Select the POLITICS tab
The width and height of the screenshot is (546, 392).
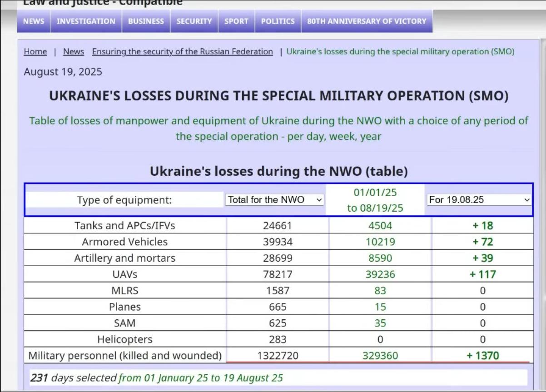(278, 21)
